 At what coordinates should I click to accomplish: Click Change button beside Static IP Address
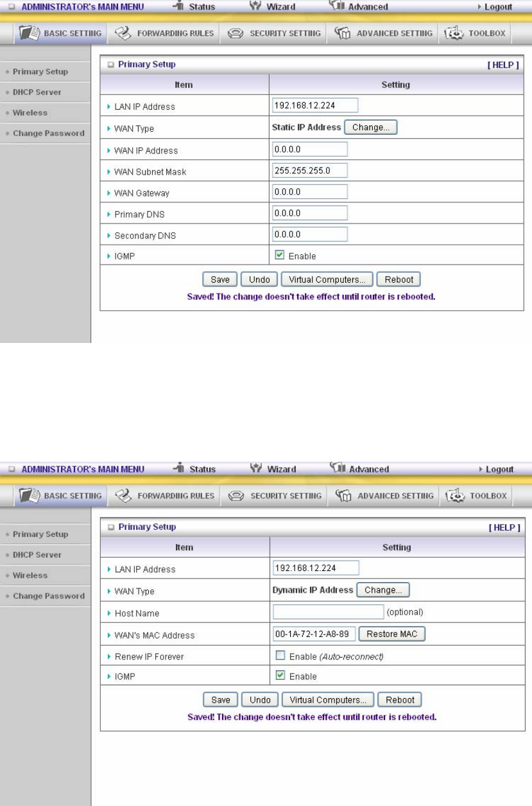pos(371,127)
